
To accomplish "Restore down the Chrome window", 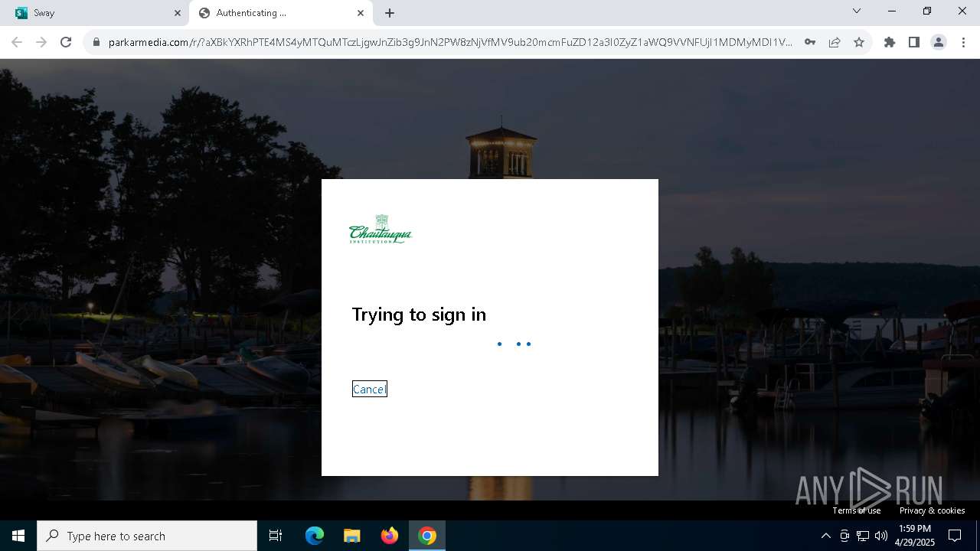I will [x=927, y=11].
